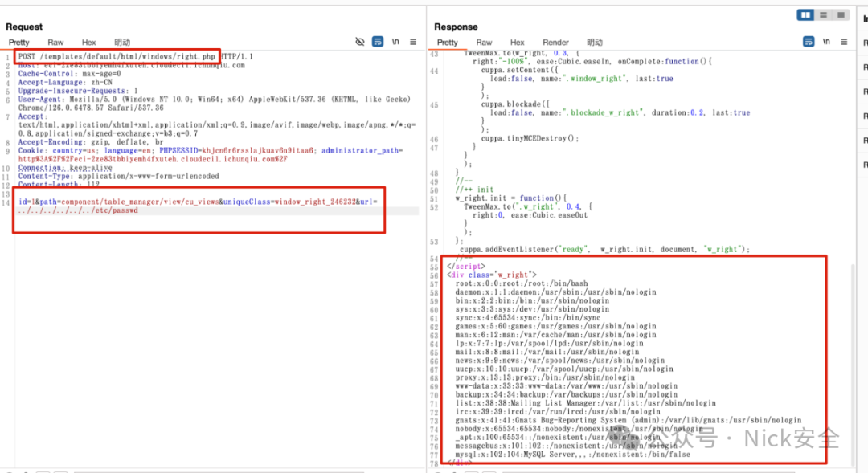This screenshot has height=473, width=868.
Task: Switch to Raw tab in Request
Action: [55, 42]
